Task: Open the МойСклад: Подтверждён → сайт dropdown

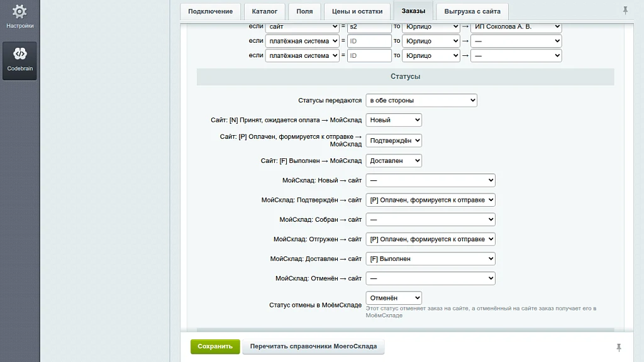Action: coord(430,200)
